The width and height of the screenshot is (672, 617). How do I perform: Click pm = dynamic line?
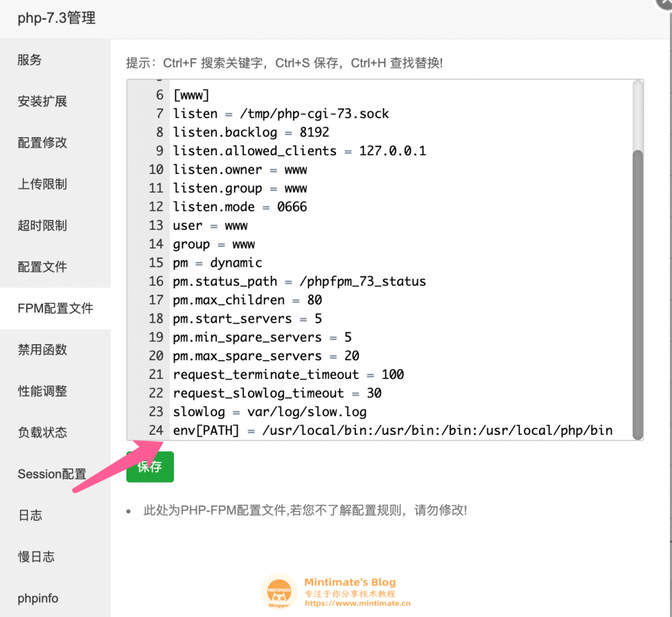click(217, 263)
